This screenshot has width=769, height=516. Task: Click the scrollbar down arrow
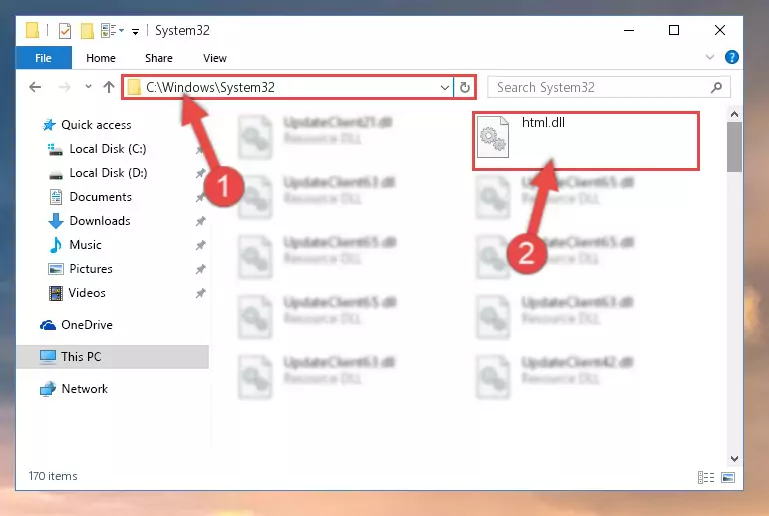(734, 459)
